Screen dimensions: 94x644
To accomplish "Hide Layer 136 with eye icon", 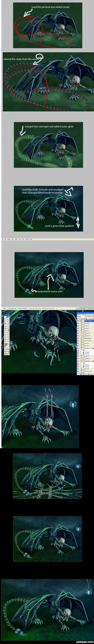I will tap(78, 336).
